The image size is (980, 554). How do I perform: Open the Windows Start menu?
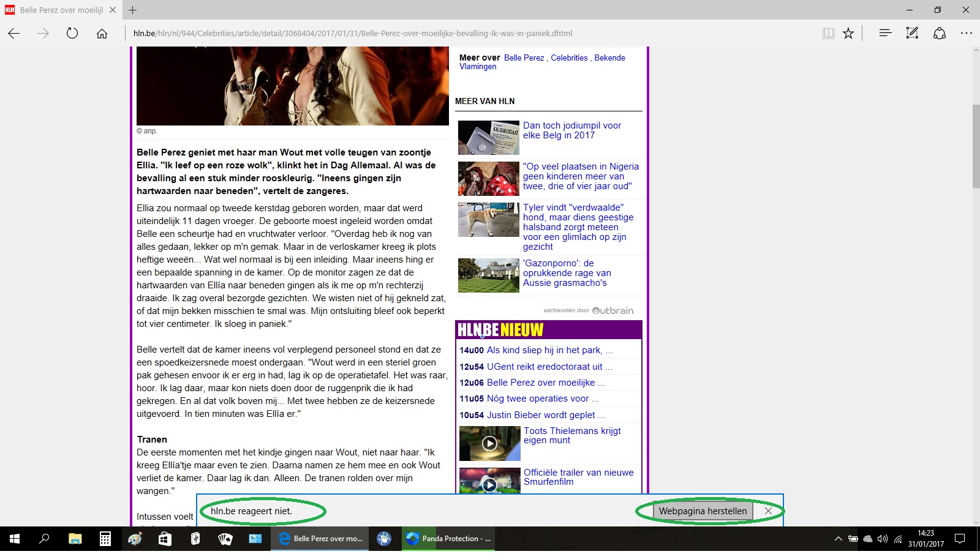coord(15,539)
